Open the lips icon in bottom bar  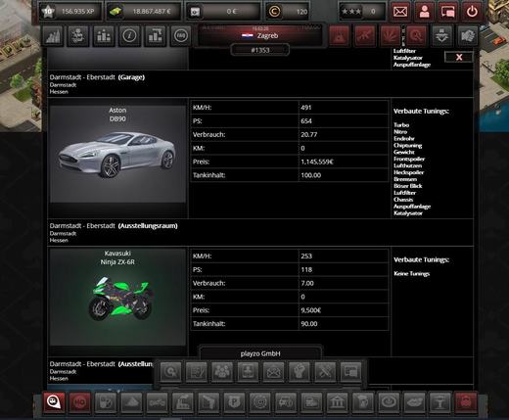tap(414, 402)
